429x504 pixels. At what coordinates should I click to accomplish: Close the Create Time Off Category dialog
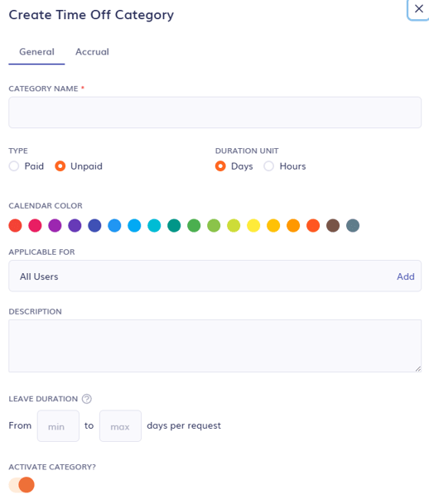click(418, 9)
